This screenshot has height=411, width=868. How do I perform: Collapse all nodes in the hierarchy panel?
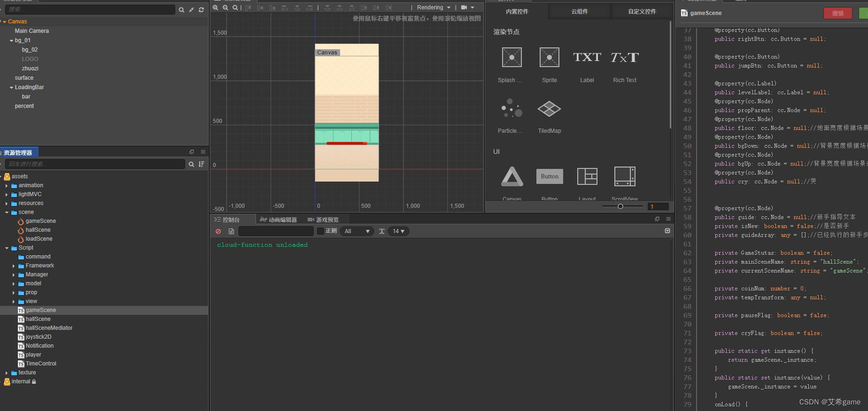[x=192, y=10]
